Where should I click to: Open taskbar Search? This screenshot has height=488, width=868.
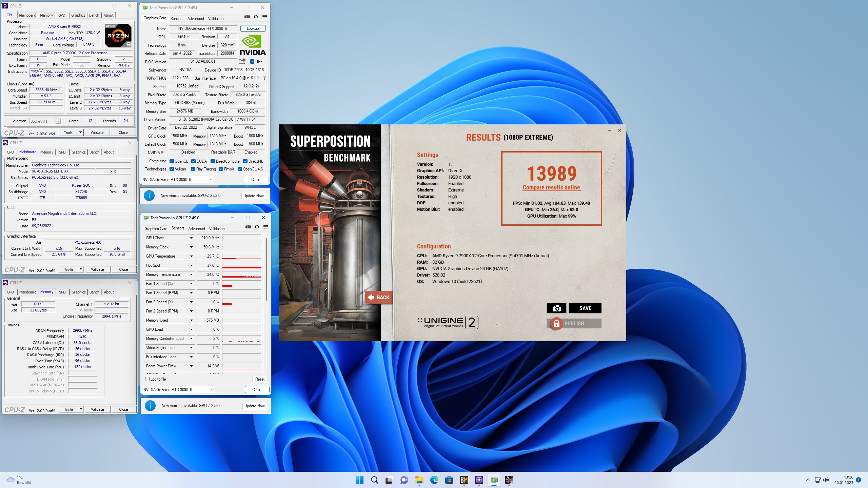click(x=374, y=480)
